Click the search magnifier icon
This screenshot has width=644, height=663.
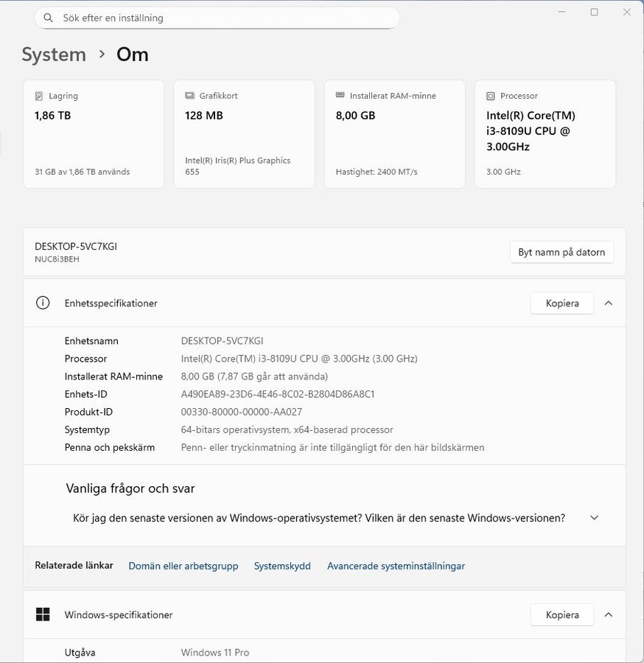pos(49,18)
